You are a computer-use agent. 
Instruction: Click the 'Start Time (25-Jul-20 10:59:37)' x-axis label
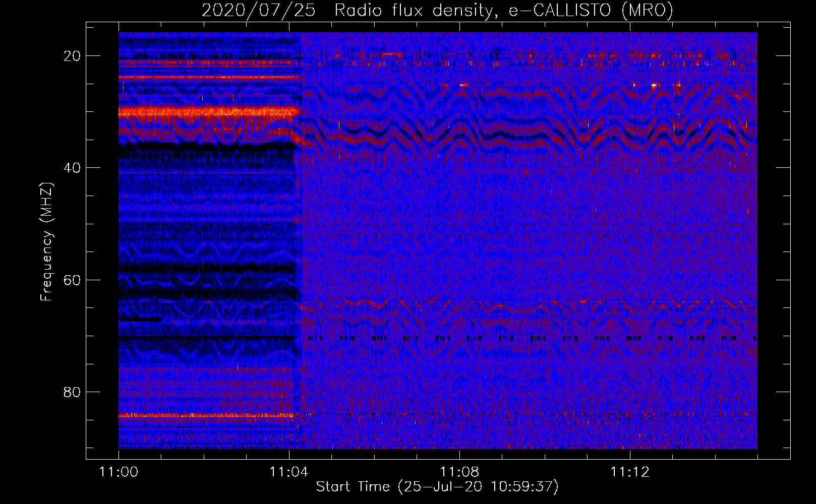[x=437, y=487]
